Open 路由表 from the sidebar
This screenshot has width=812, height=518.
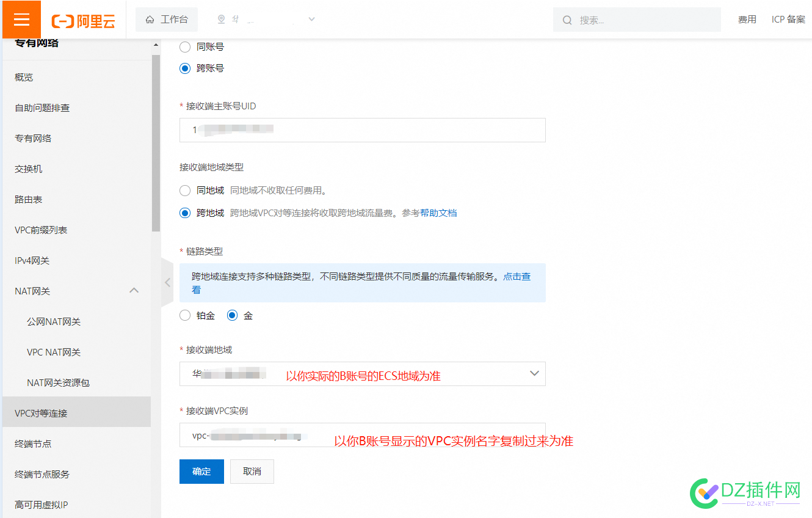(x=29, y=199)
